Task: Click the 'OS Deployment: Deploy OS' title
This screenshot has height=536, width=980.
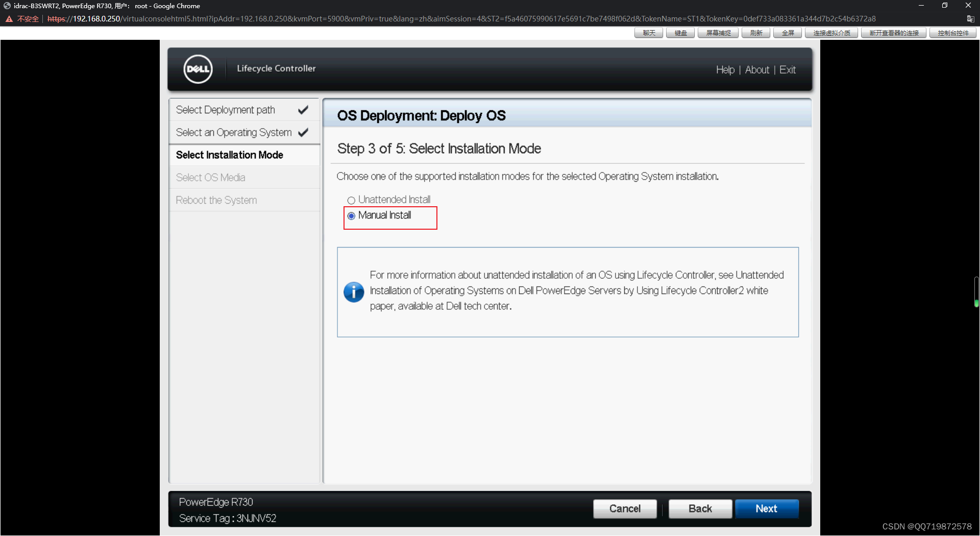Action: (x=422, y=116)
